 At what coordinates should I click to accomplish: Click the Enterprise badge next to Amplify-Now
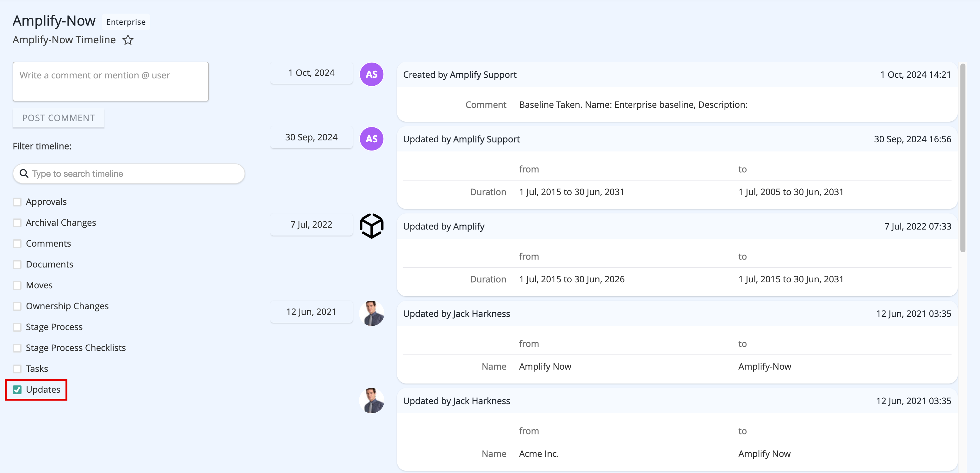pos(126,22)
